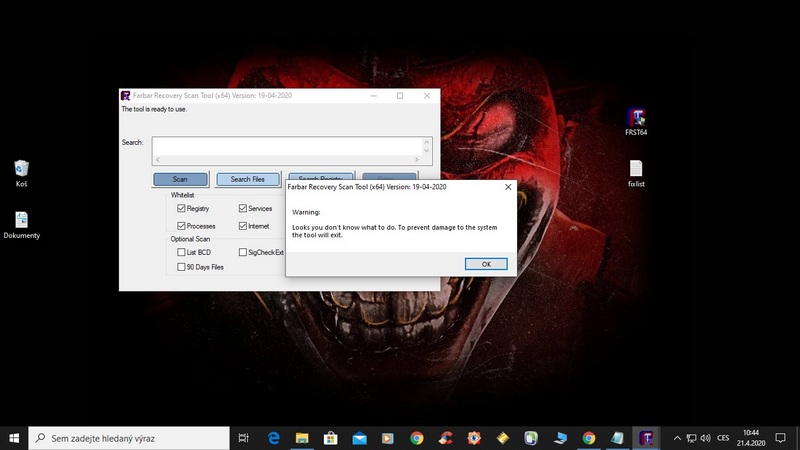Open the volume control in tray
The width and height of the screenshot is (800, 450).
(x=706, y=438)
